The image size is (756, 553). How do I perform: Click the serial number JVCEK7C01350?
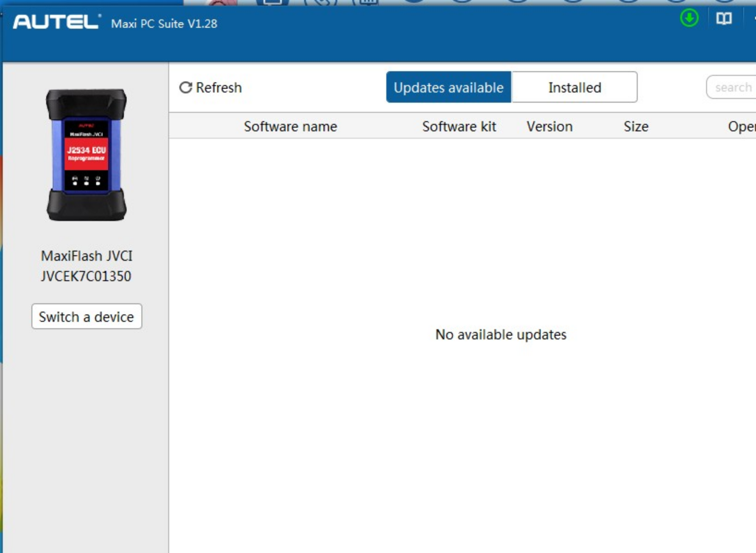(x=86, y=276)
